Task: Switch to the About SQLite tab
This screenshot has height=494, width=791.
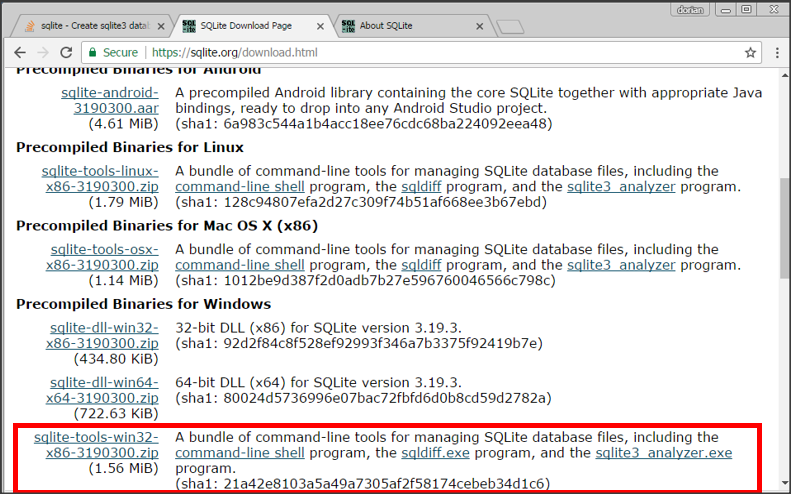Action: (409, 26)
